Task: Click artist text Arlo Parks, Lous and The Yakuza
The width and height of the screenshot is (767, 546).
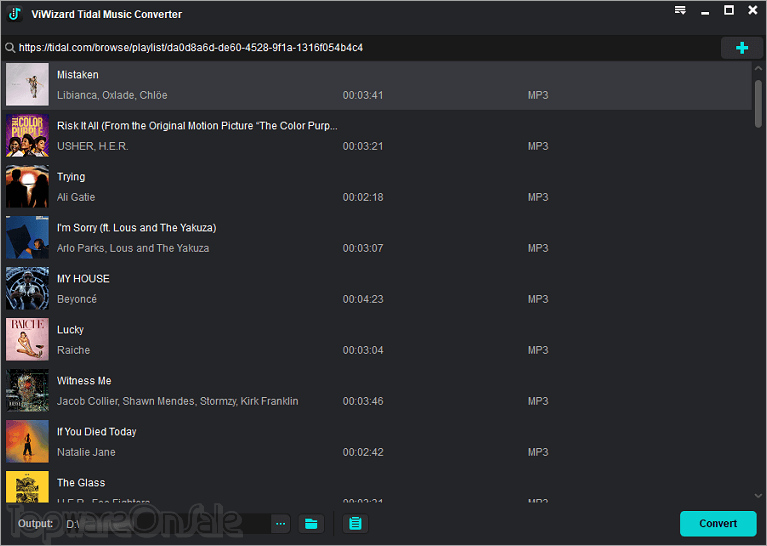Action: click(133, 248)
